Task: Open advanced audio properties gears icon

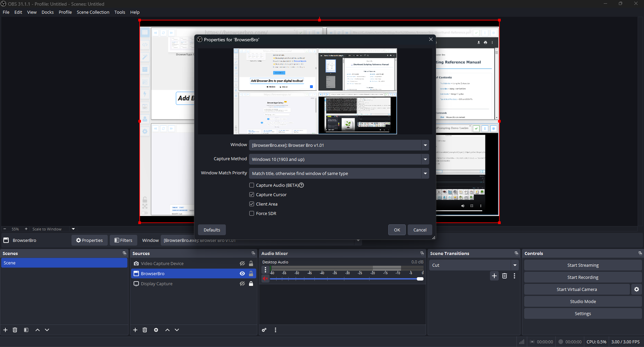Action: [x=264, y=330]
